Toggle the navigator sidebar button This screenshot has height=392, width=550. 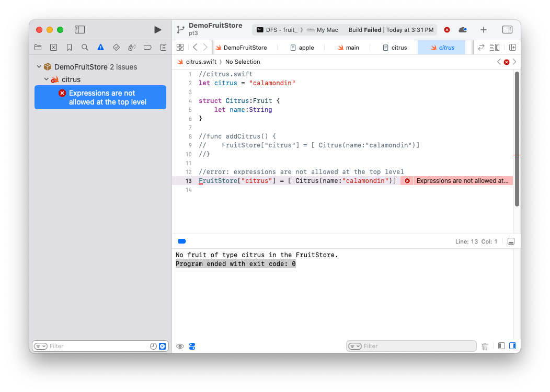click(x=79, y=30)
